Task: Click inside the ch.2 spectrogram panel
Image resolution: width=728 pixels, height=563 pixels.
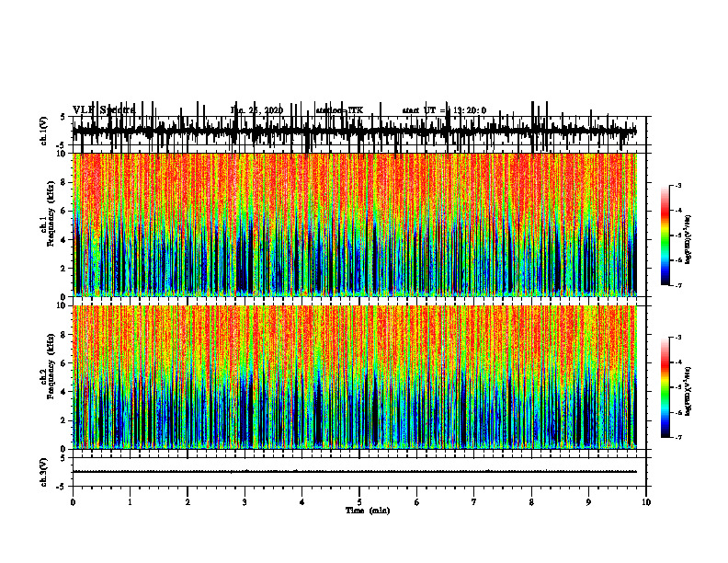Action: click(354, 377)
